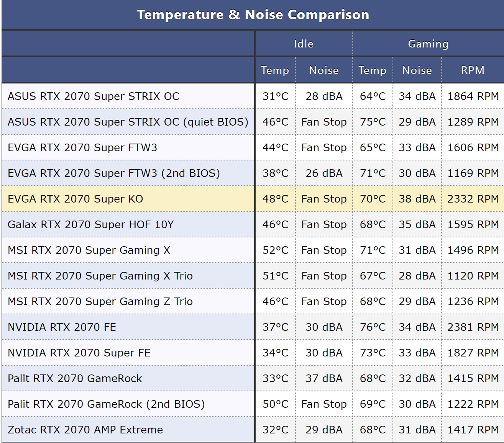Click the 29 dBA idle noise of Zotac AMP Extreme
Image resolution: width=504 pixels, height=443 pixels.
point(324,430)
